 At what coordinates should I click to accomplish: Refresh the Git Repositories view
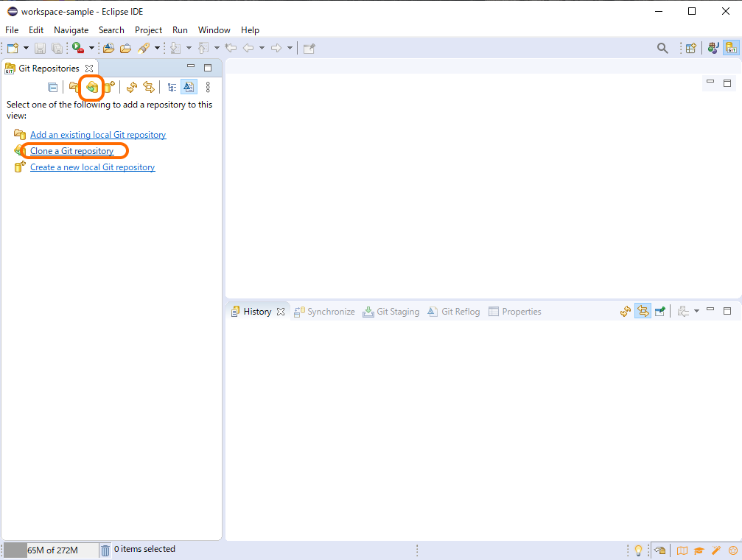tap(132, 87)
